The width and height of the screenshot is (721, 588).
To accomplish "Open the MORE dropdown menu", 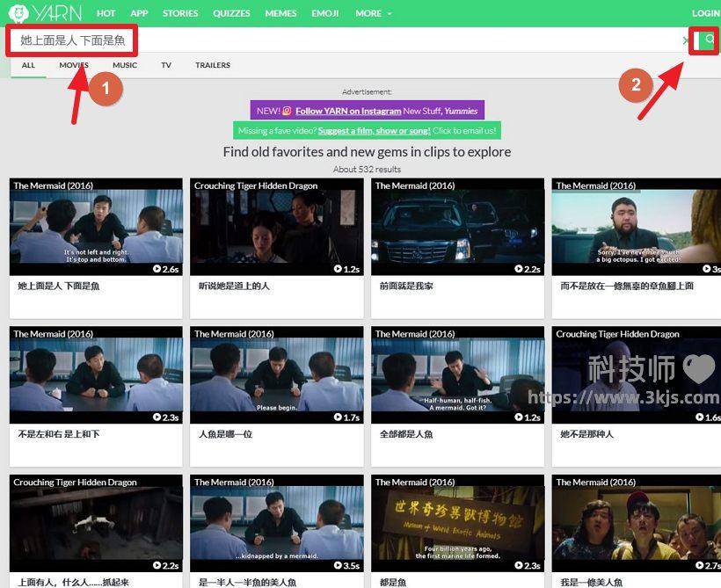I will pyautogui.click(x=374, y=13).
